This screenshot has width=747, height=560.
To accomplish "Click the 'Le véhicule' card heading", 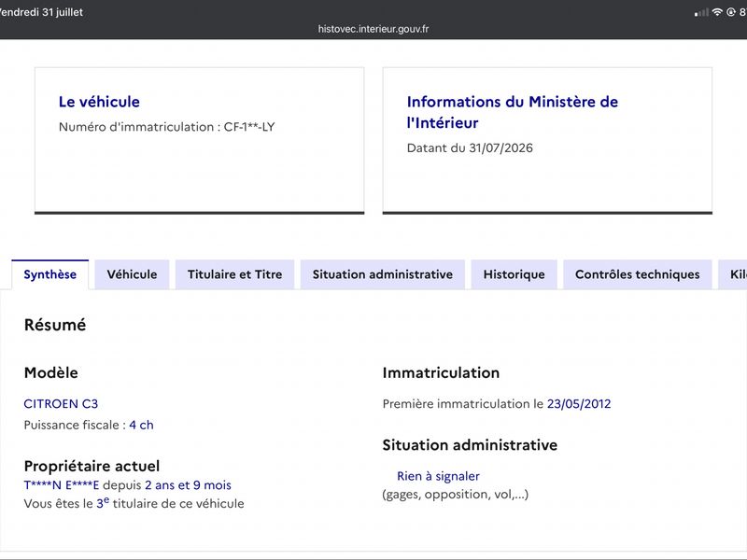I will [99, 102].
